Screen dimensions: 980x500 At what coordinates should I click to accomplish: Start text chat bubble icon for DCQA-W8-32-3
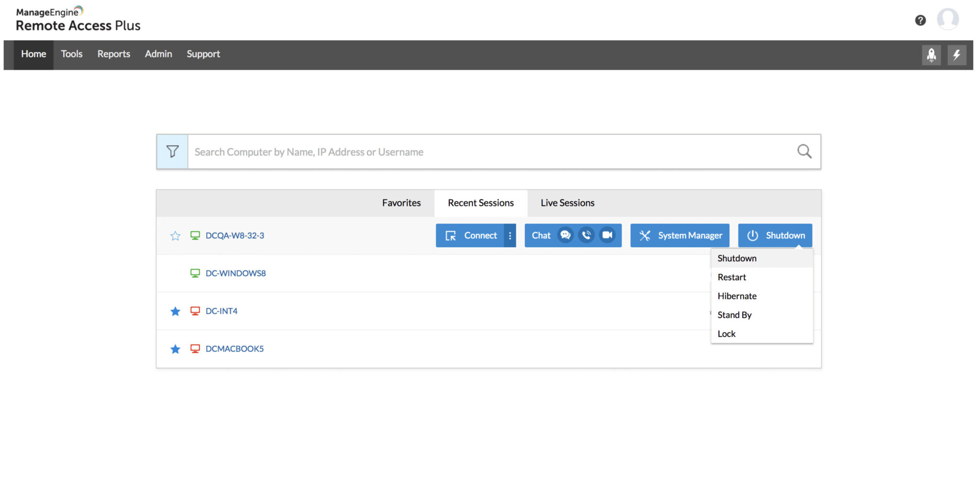point(565,235)
